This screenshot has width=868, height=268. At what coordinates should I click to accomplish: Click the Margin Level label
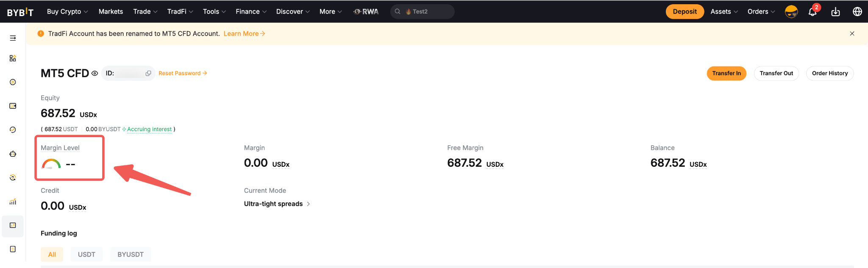tap(60, 148)
